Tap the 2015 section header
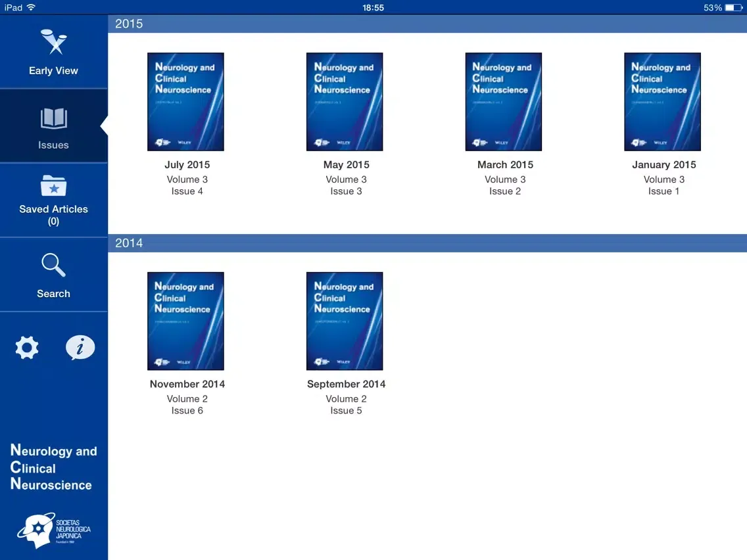The height and width of the screenshot is (560, 747). coord(427,24)
